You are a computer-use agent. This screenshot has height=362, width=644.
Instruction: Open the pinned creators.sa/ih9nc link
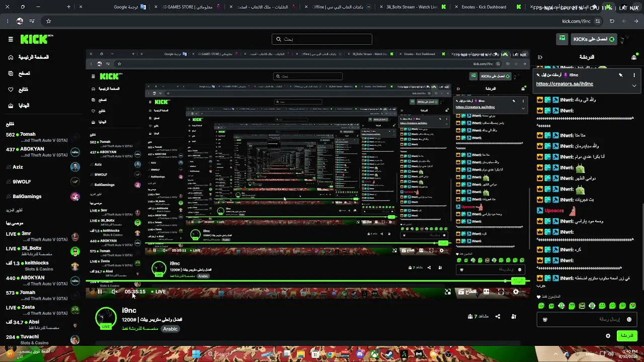coord(565,84)
